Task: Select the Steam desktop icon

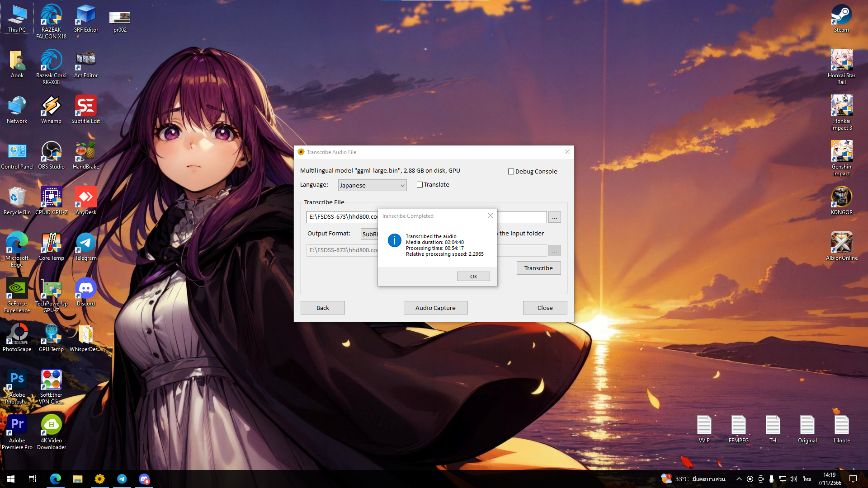Action: tap(841, 19)
